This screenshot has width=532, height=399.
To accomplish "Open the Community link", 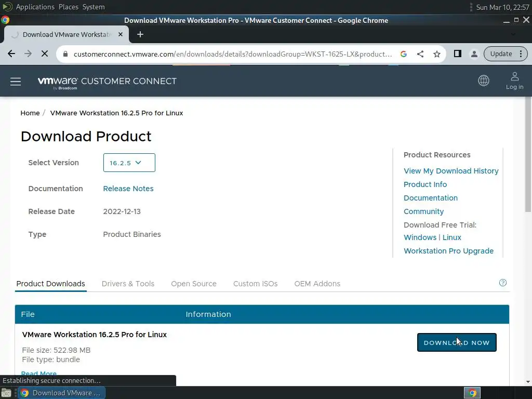I will [423, 212].
